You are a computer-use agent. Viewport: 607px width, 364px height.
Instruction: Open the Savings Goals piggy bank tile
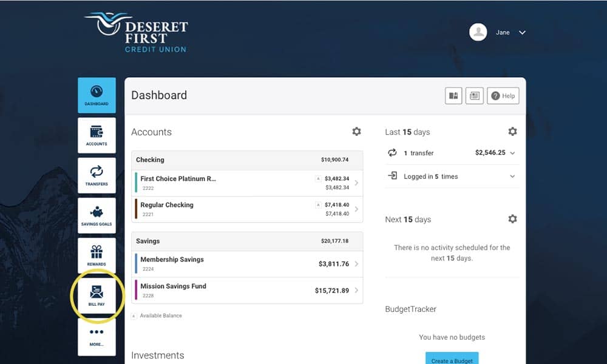pos(97,215)
